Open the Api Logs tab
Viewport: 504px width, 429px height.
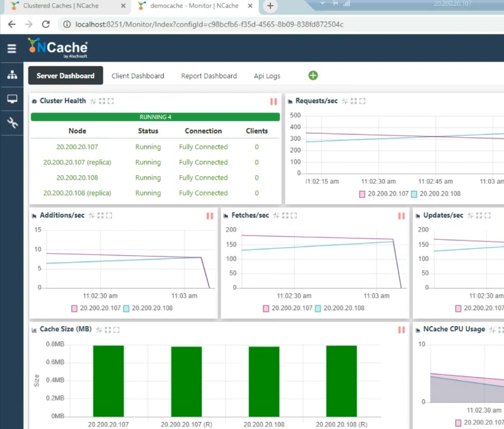pos(267,76)
